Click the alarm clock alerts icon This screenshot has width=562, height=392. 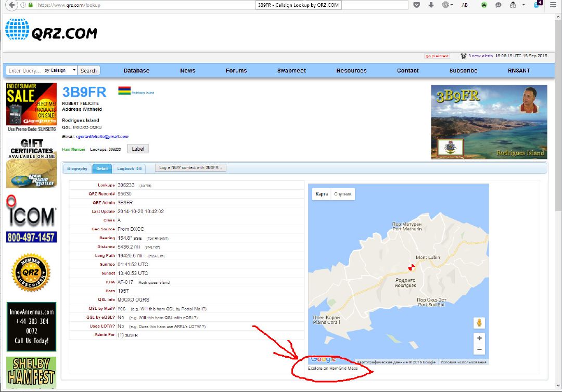point(464,56)
